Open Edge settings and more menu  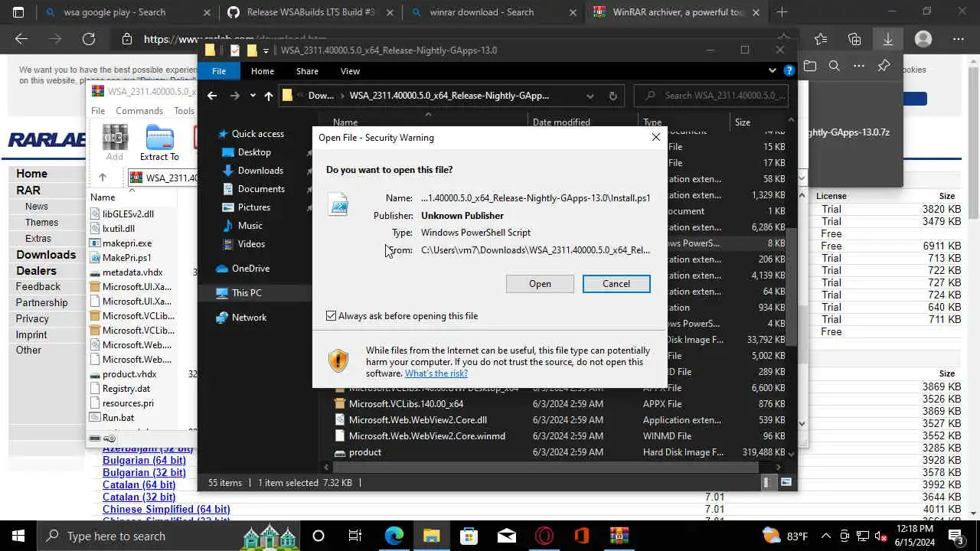click(x=959, y=39)
